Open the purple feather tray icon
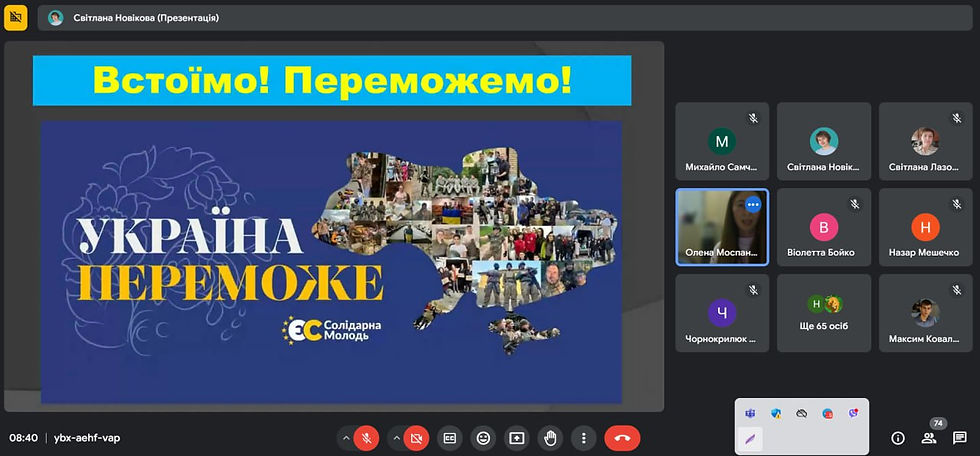The image size is (980, 456). click(x=750, y=439)
